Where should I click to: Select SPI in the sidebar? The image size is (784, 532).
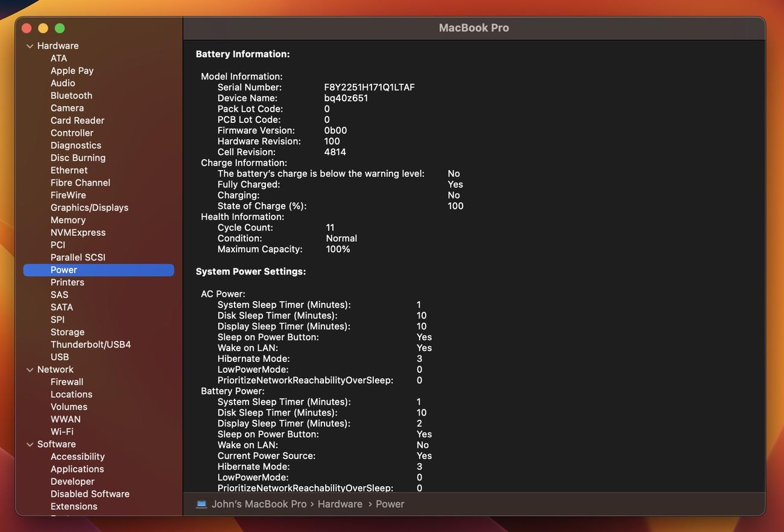(x=57, y=320)
